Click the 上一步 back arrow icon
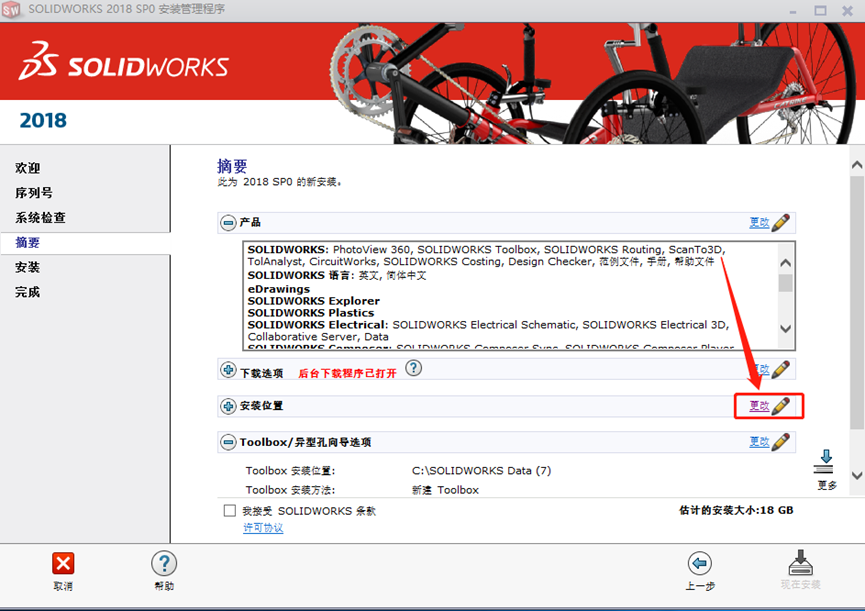 tap(700, 563)
